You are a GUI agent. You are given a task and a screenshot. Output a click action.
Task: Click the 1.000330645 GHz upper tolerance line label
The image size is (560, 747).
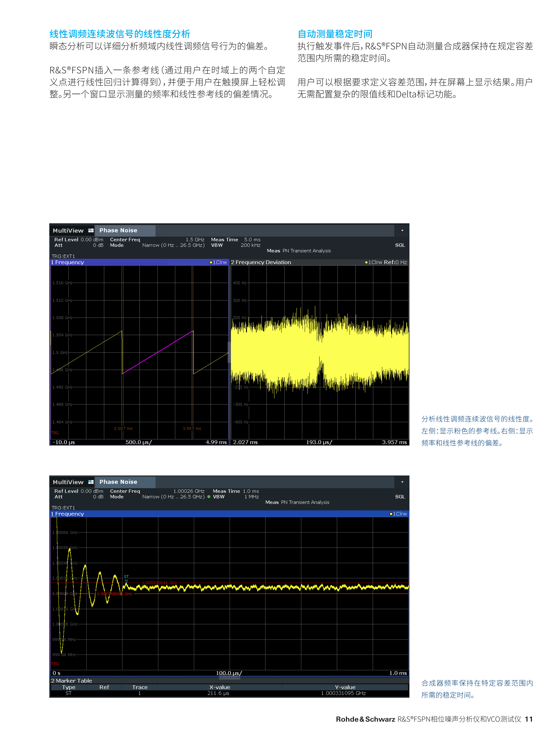pos(159,583)
